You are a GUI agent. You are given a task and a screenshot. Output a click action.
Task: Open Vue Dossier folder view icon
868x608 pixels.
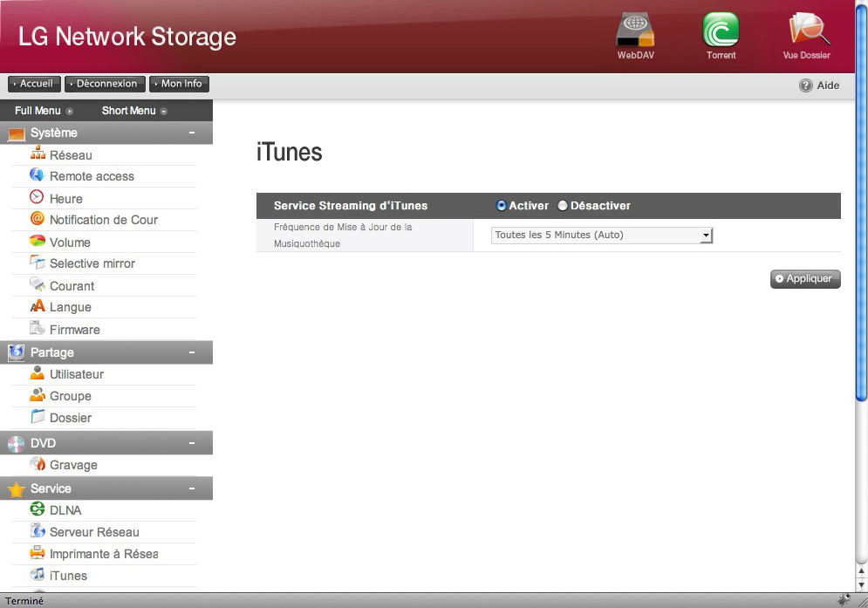[x=806, y=33]
